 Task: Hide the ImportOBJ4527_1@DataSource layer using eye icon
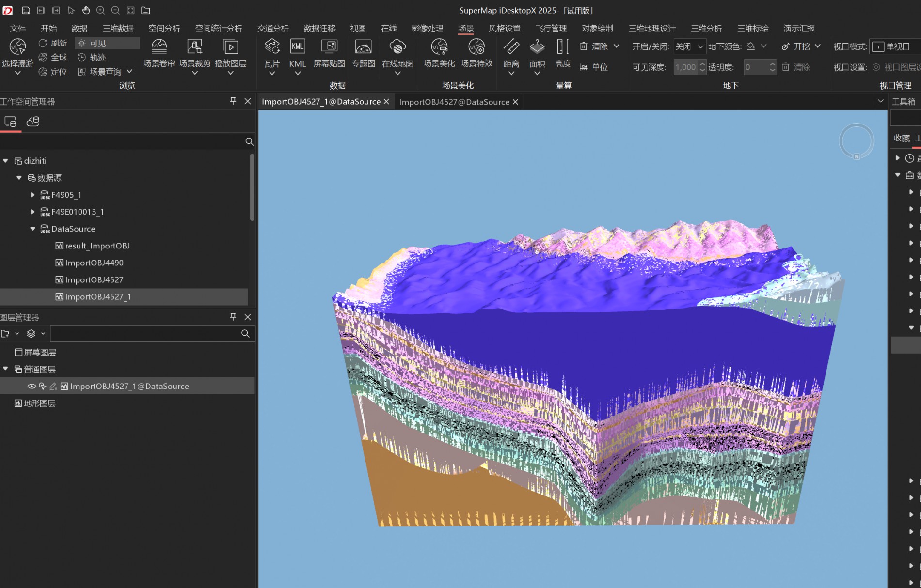[x=32, y=386]
